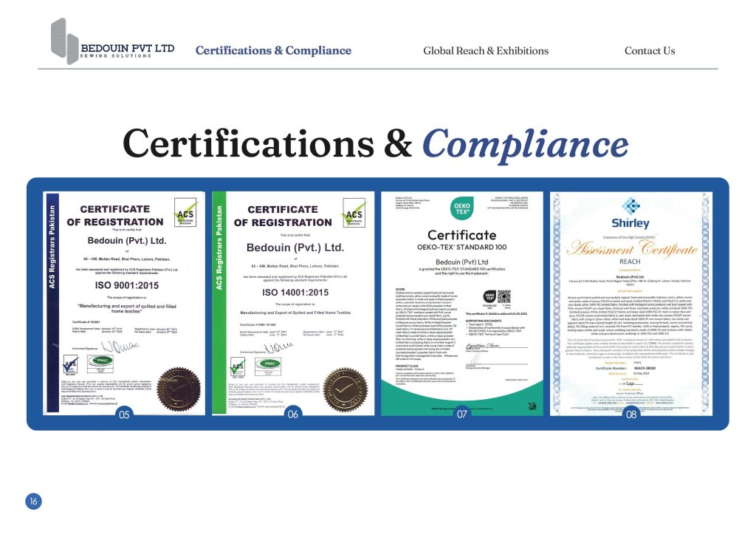The height and width of the screenshot is (535, 756).
Task: Open the Contact Us link
Action: 650,51
